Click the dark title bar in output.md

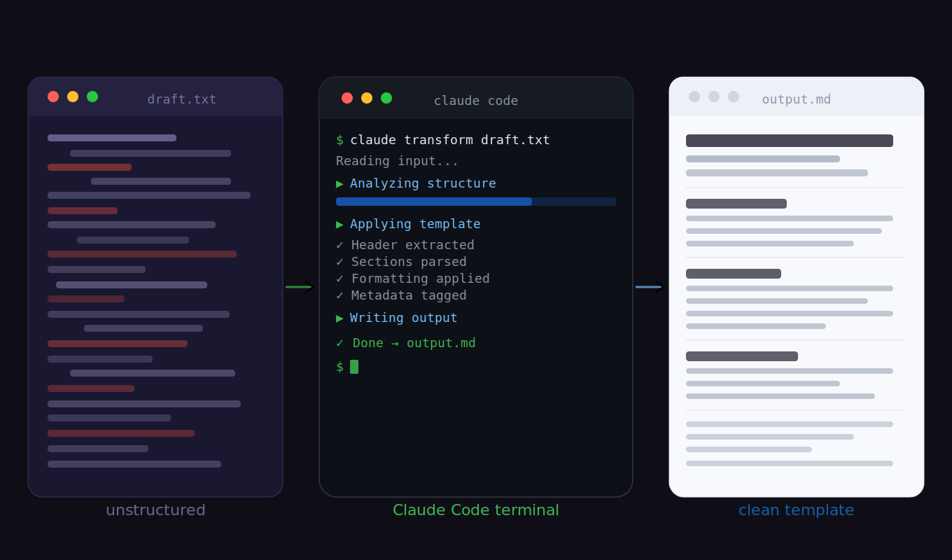[790, 141]
